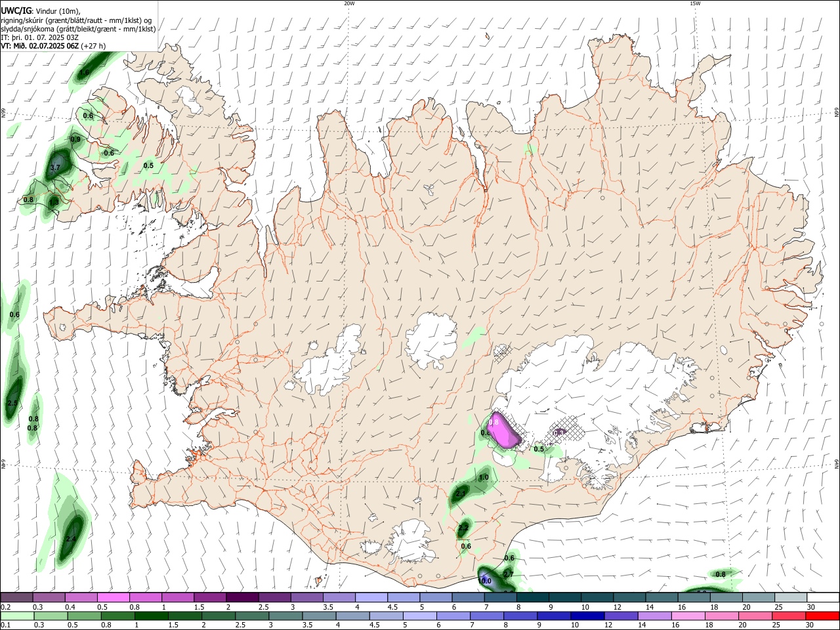Select the dark teal 8 swatch in the upper legend
This screenshot has height=630, width=840.
[x=533, y=597]
